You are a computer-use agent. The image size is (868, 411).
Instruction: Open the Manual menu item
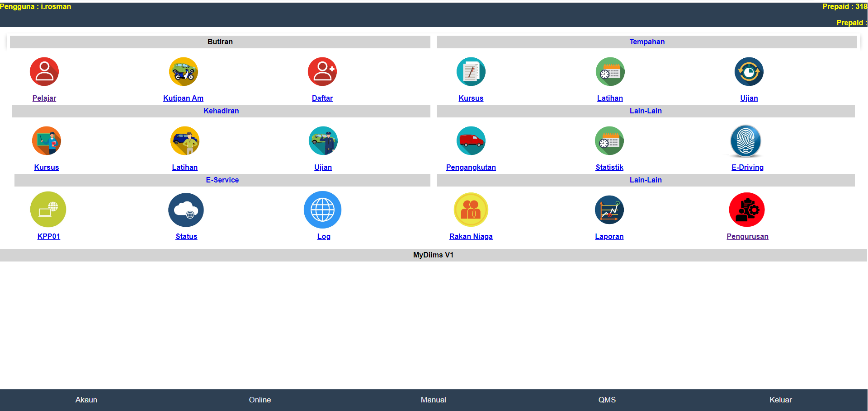(x=433, y=400)
